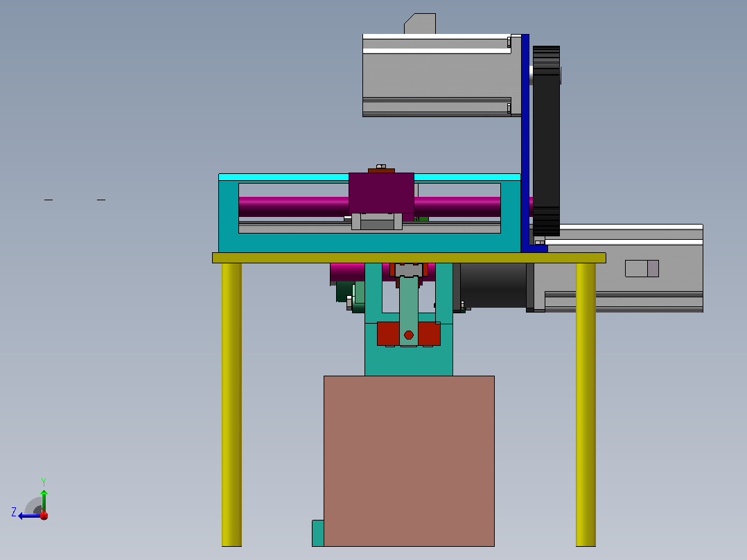Select the upper gray motor body
747x560 pixels.
coord(441,76)
